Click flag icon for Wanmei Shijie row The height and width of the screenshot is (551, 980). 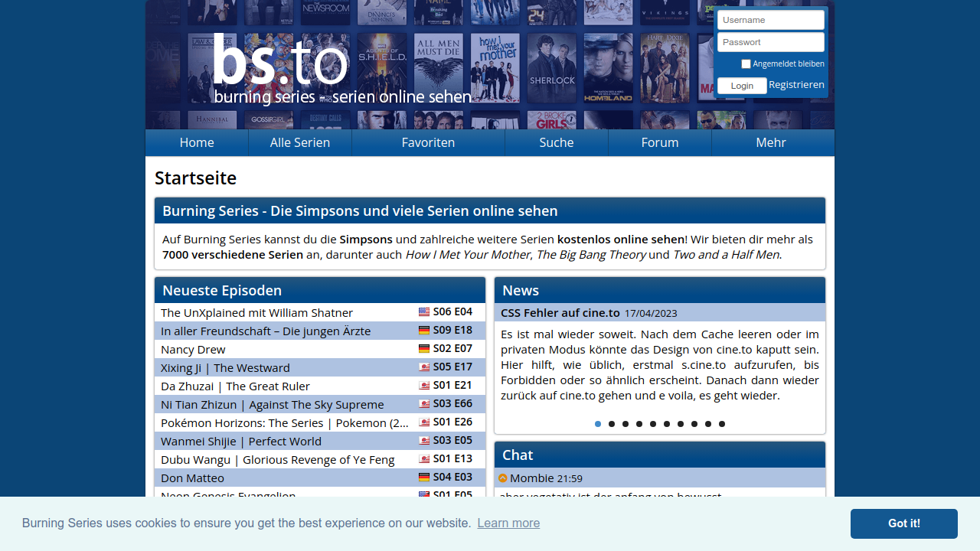point(424,441)
